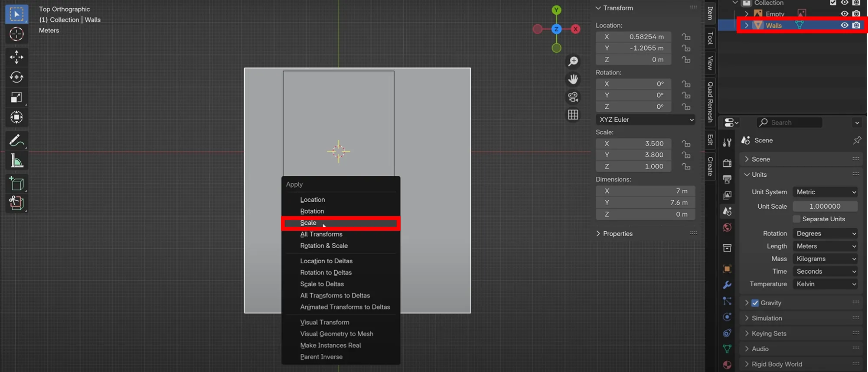Screen dimensions: 868x372
Task: Click the Unit Scale slider field
Action: [x=825, y=207]
